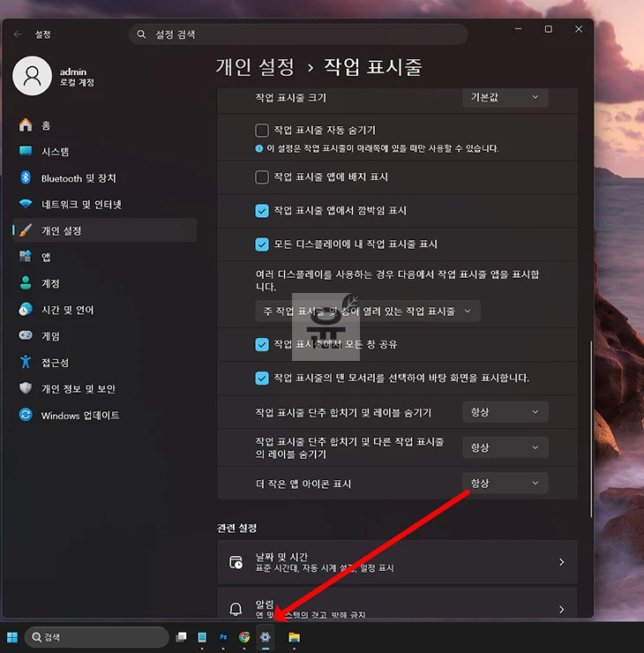644x653 pixels.
Task: Open the 앱 icon in the sidebar
Action: click(26, 257)
